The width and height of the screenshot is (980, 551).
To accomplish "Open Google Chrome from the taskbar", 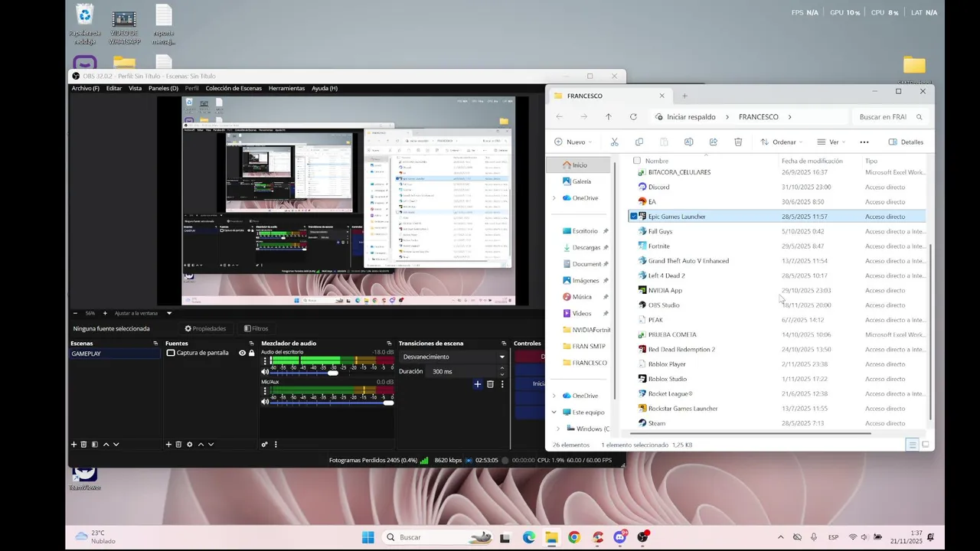I will click(x=574, y=537).
